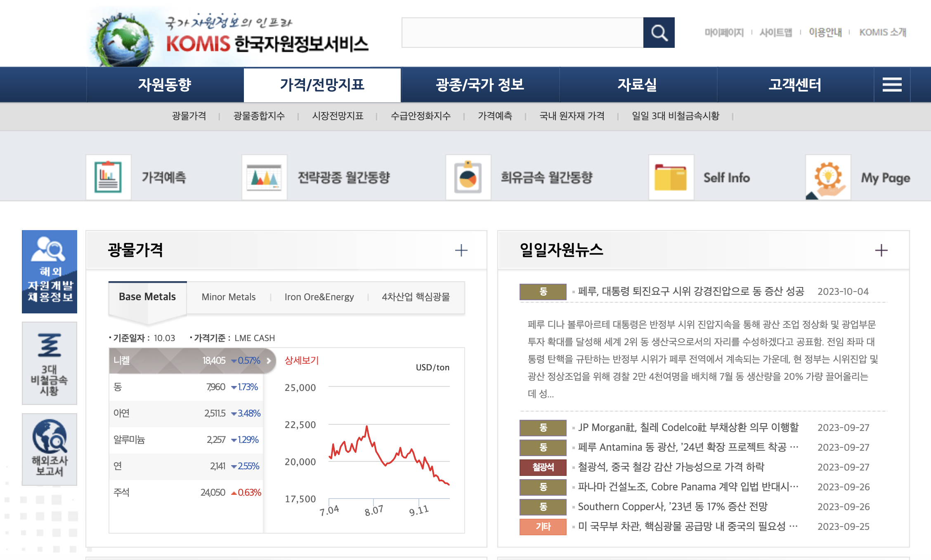The height and width of the screenshot is (560, 931).
Task: Click the 희유금속 월간동향 pie icon
Action: coord(468,177)
